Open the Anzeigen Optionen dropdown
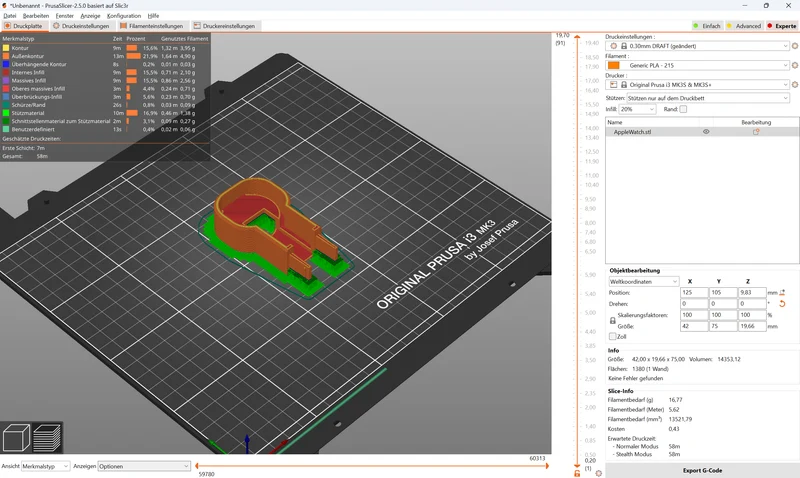The height and width of the screenshot is (478, 800). tap(144, 466)
